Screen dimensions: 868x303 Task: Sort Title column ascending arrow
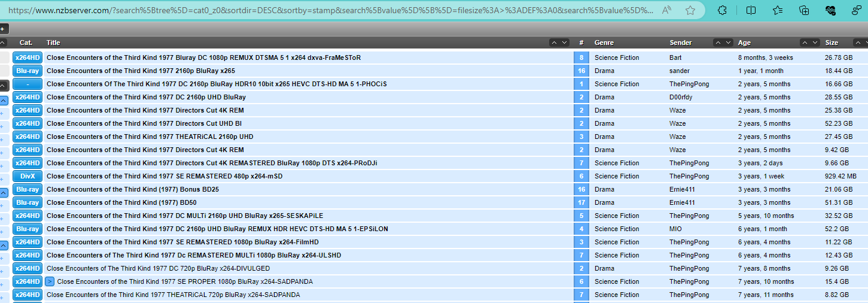click(x=555, y=43)
